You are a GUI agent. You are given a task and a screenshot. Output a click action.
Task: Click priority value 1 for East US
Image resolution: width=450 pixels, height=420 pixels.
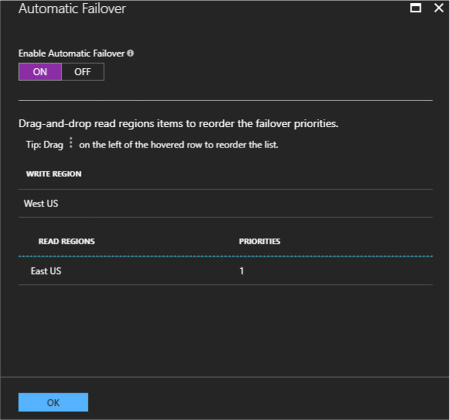pyautogui.click(x=242, y=271)
